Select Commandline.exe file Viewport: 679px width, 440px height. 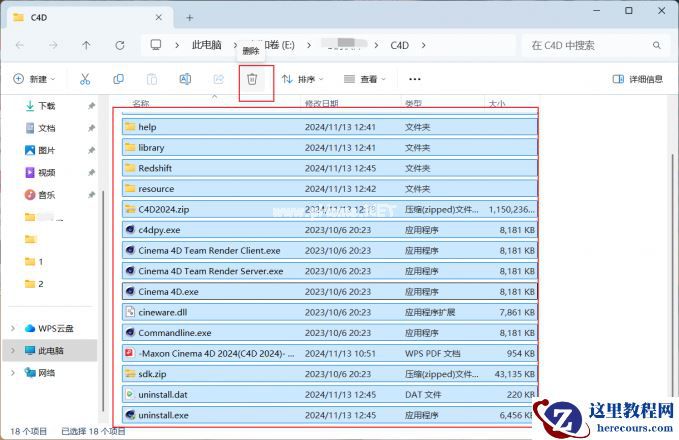click(x=330, y=333)
